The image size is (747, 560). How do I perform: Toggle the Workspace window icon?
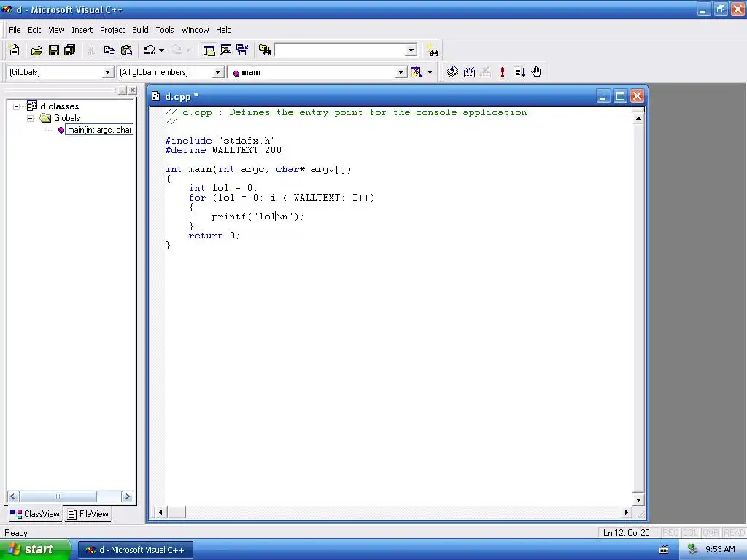209,50
